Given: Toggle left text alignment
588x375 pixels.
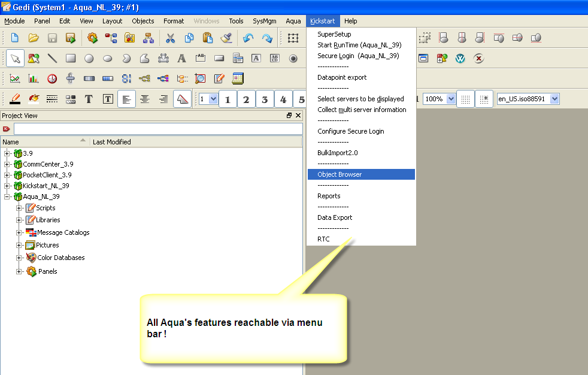Looking at the screenshot, I should point(126,99).
